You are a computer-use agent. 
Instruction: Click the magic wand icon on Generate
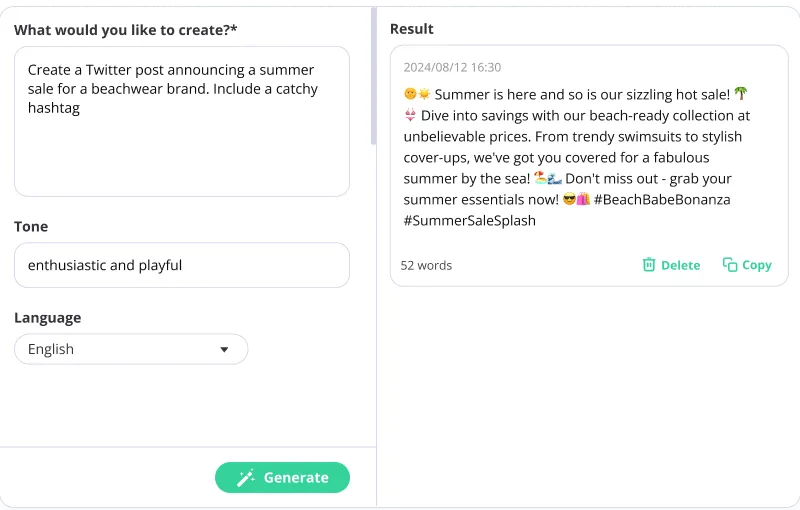pos(245,478)
